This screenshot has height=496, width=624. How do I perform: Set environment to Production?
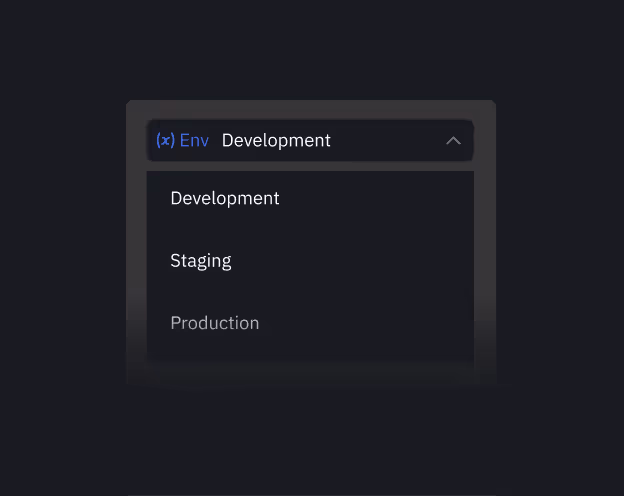[x=215, y=323]
